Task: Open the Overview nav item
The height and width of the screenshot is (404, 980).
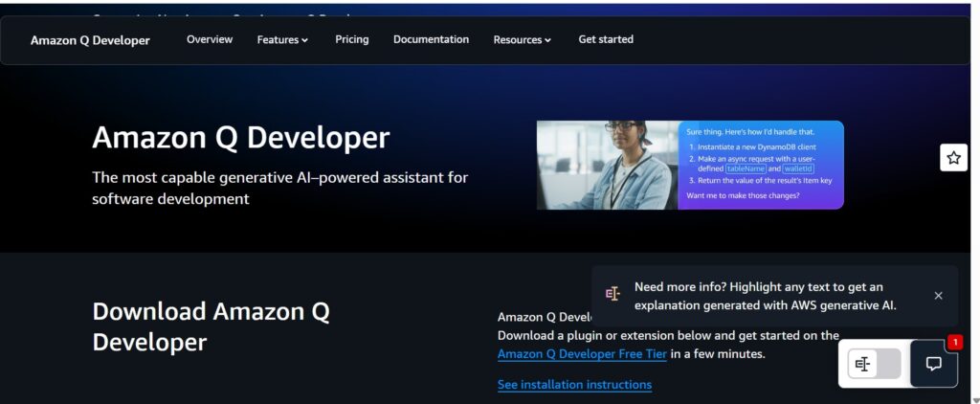Action: pos(210,39)
